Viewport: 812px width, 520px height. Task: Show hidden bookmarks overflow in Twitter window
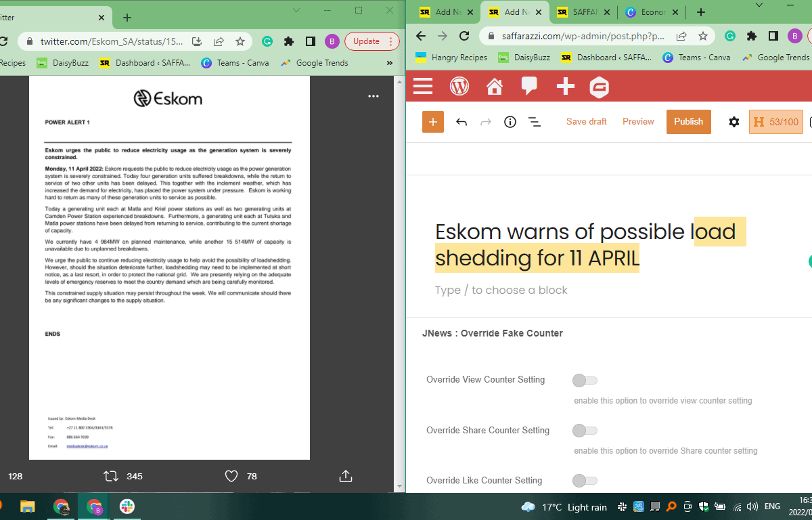(x=389, y=63)
